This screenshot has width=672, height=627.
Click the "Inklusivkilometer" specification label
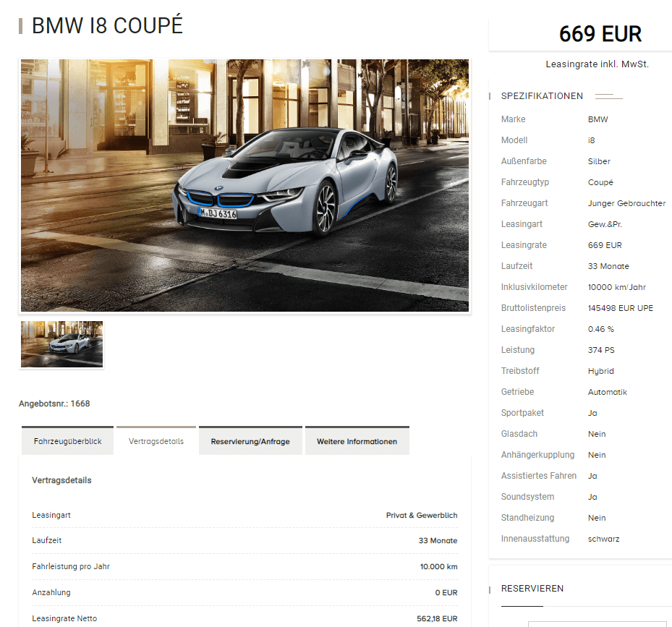point(534,287)
